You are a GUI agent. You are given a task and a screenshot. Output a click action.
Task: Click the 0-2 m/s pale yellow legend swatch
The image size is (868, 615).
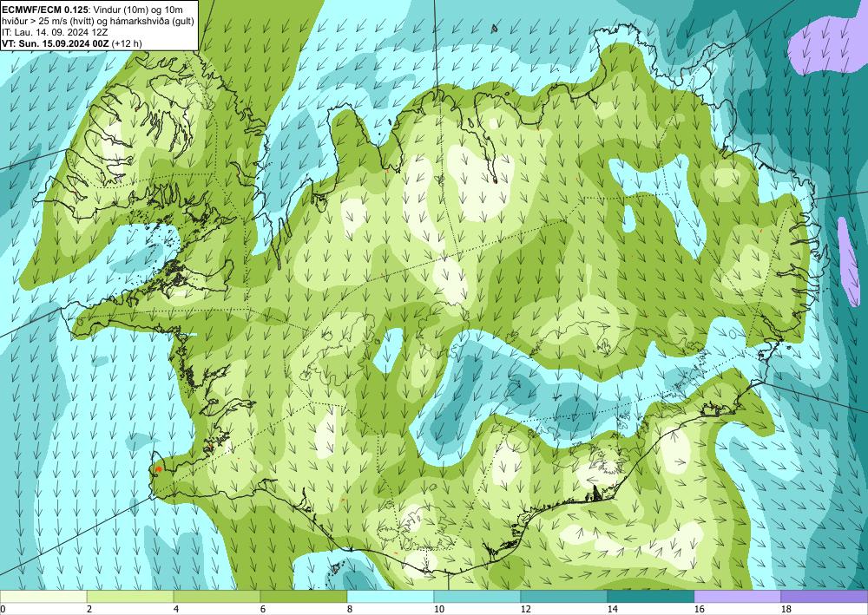[x=43, y=597]
